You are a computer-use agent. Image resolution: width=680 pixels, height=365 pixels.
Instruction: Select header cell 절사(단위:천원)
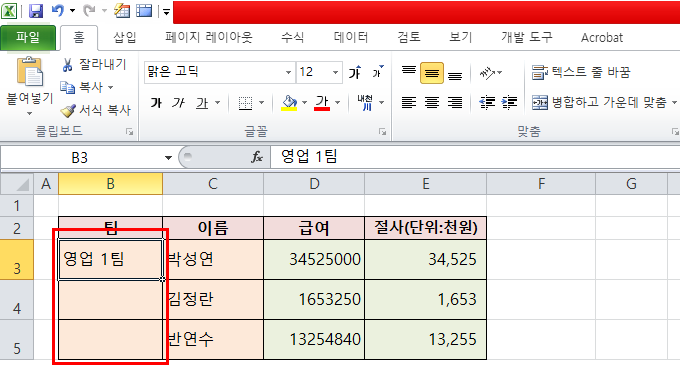[425, 228]
